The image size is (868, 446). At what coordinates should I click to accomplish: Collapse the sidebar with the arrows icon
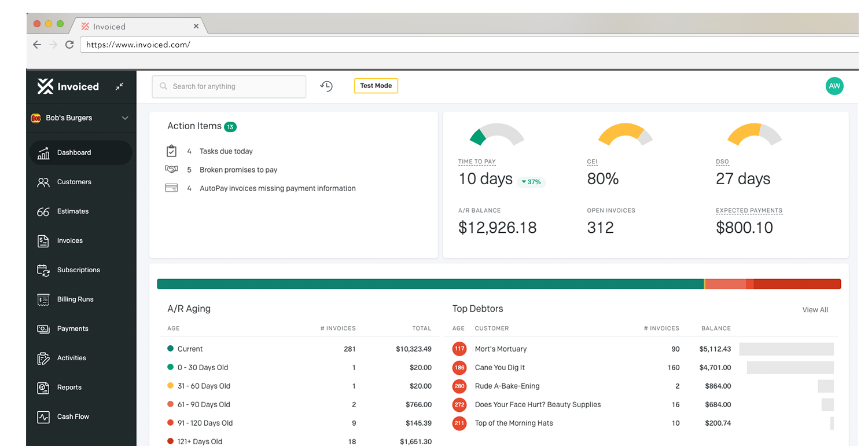[119, 86]
